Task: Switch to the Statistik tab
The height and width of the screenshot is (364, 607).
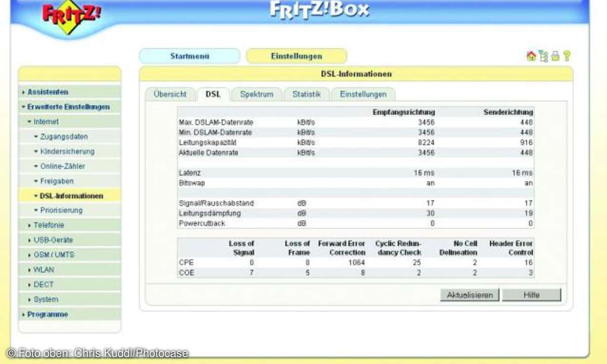Action: pyautogui.click(x=307, y=95)
